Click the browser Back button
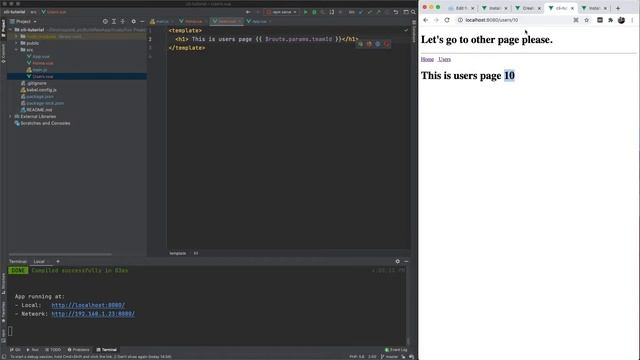640x360 pixels. [426, 20]
